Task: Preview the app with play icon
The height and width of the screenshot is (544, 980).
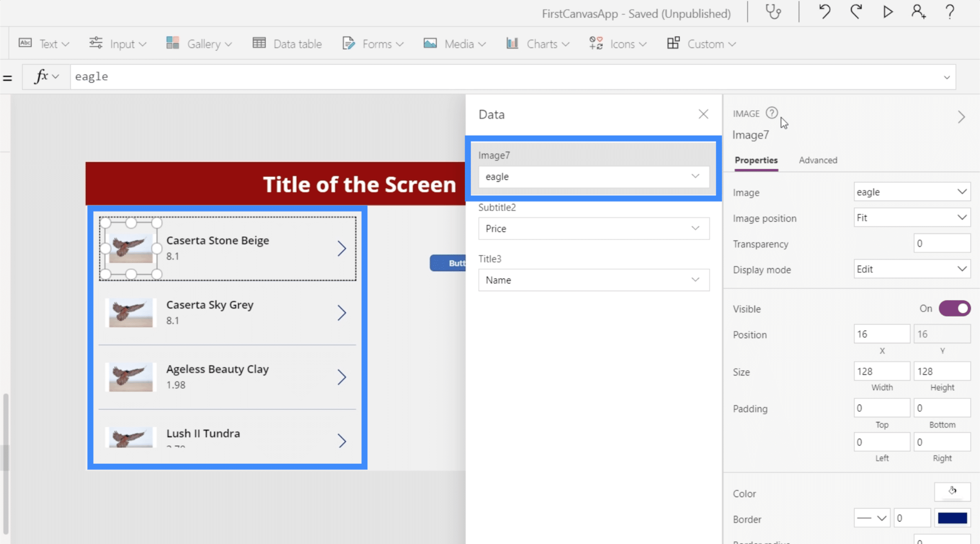Action: coord(888,12)
